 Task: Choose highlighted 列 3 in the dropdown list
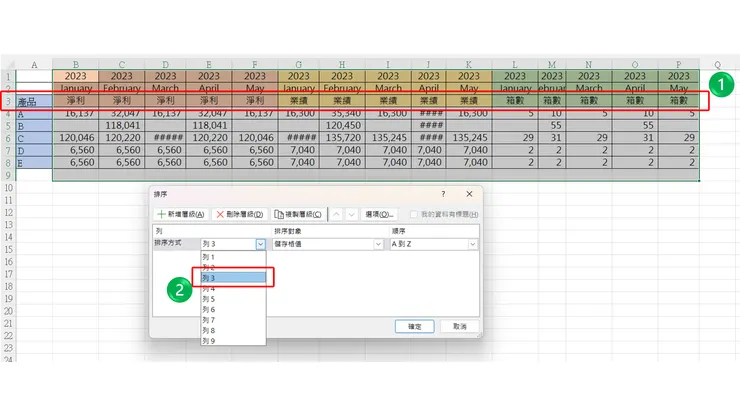click(x=233, y=278)
